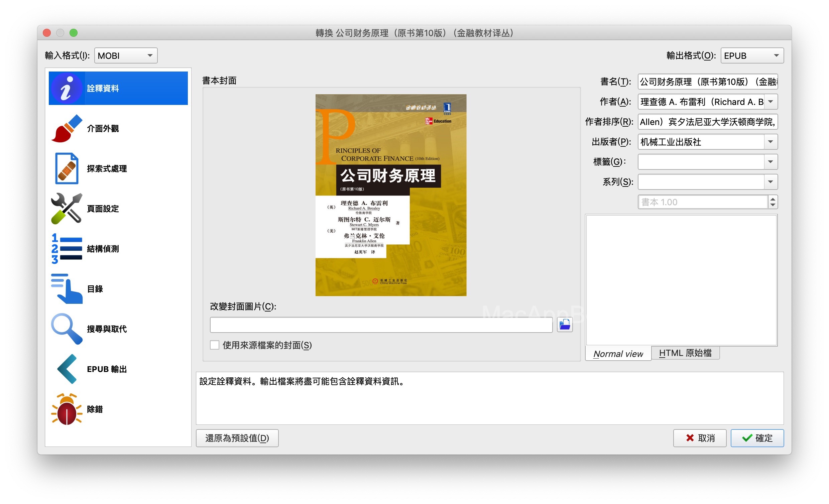Click inside the comments editor area
The image size is (829, 504).
pyautogui.click(x=681, y=280)
